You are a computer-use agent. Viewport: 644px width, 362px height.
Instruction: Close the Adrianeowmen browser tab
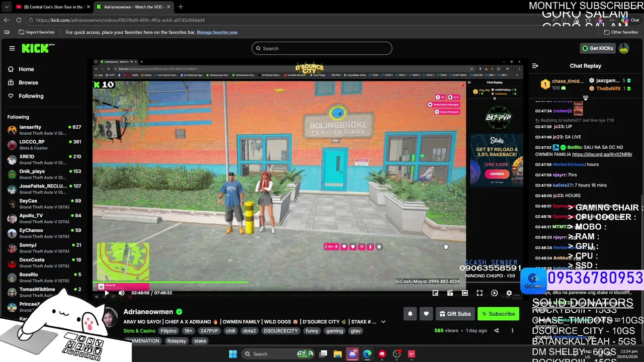pyautogui.click(x=169, y=7)
